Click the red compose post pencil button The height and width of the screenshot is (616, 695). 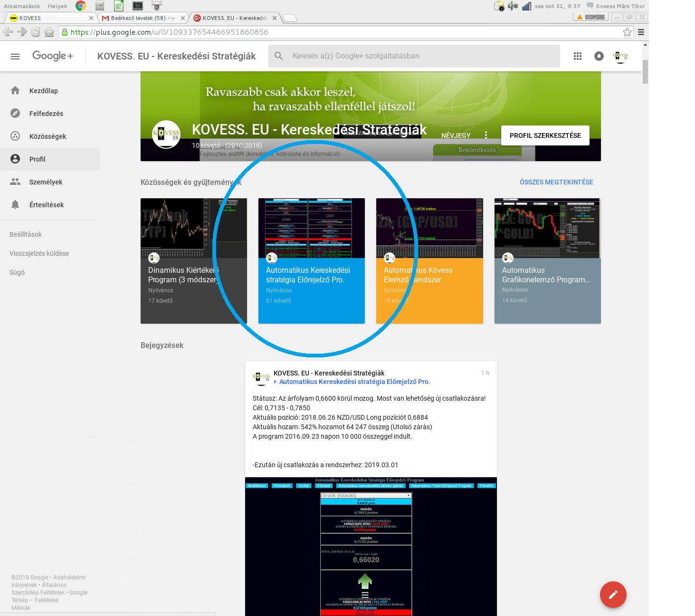[613, 594]
